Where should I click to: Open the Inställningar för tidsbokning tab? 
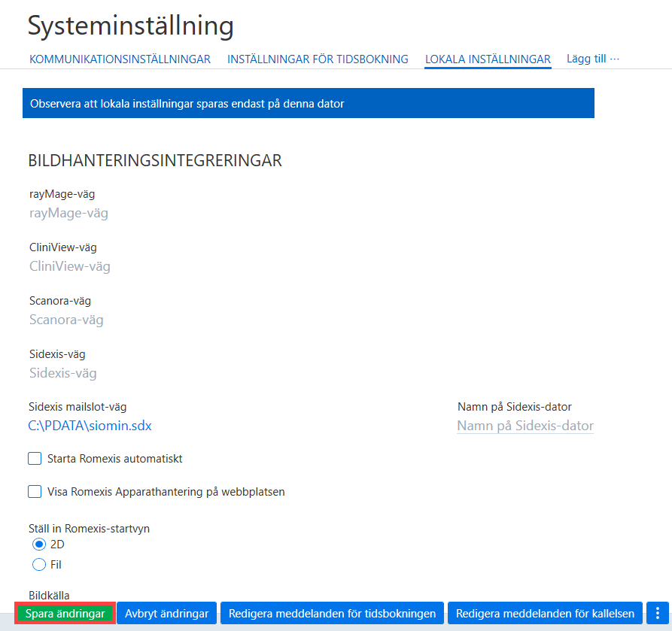[x=318, y=59]
